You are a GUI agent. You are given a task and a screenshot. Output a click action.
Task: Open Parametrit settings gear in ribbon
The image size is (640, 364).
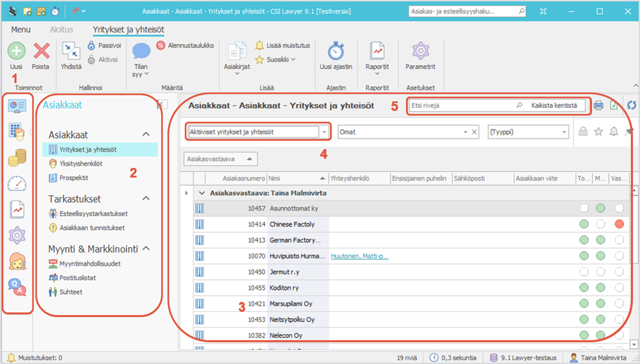(x=420, y=51)
